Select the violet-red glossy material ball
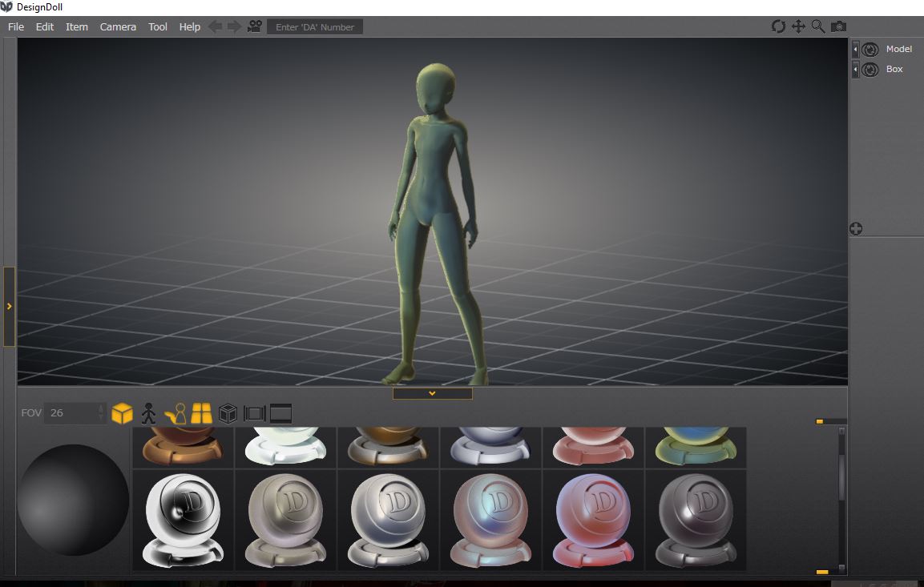Image resolution: width=924 pixels, height=587 pixels. click(x=593, y=520)
